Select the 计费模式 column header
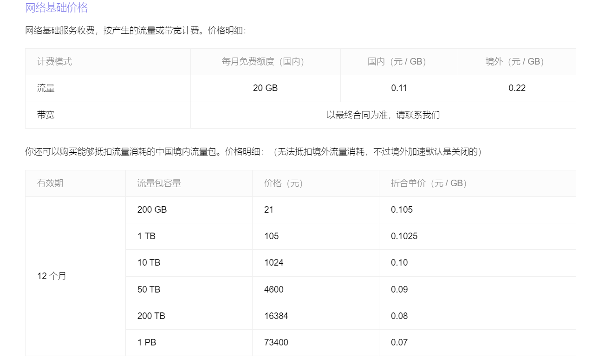 pos(55,62)
